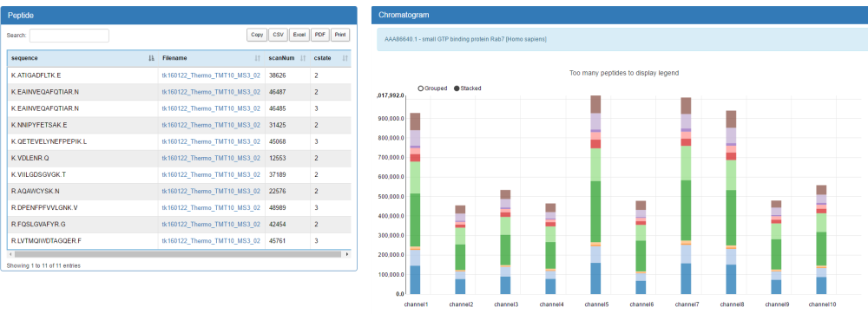868x314 pixels.
Task: Export table to Excel
Action: pyautogui.click(x=299, y=35)
